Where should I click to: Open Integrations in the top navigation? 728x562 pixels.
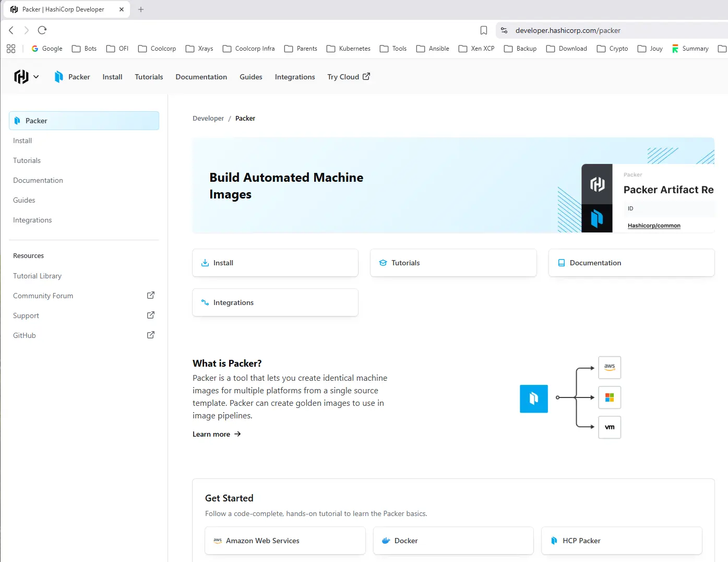295,77
